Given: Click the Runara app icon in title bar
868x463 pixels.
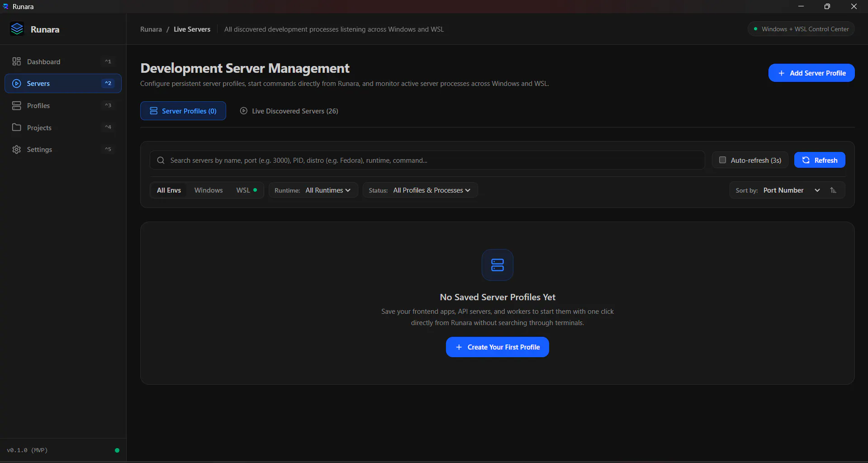Looking at the screenshot, I should 6,6.
